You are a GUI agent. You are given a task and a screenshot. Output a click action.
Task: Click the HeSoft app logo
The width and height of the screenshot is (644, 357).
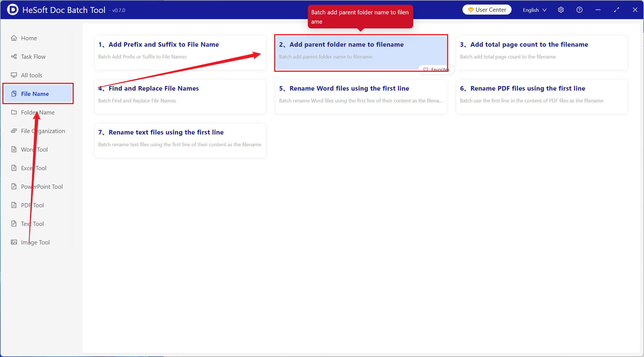click(x=13, y=10)
